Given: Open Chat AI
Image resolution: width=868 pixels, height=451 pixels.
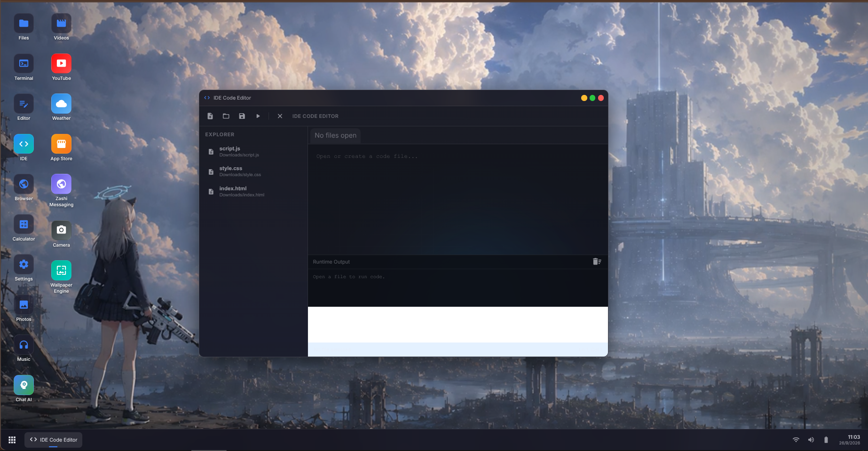Looking at the screenshot, I should click(24, 389).
